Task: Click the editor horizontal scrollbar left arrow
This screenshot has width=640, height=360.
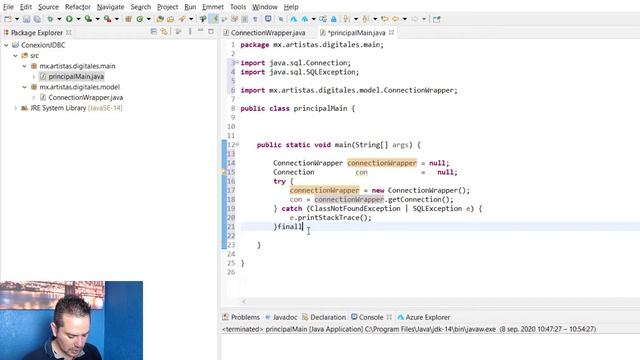Action: 244,302
